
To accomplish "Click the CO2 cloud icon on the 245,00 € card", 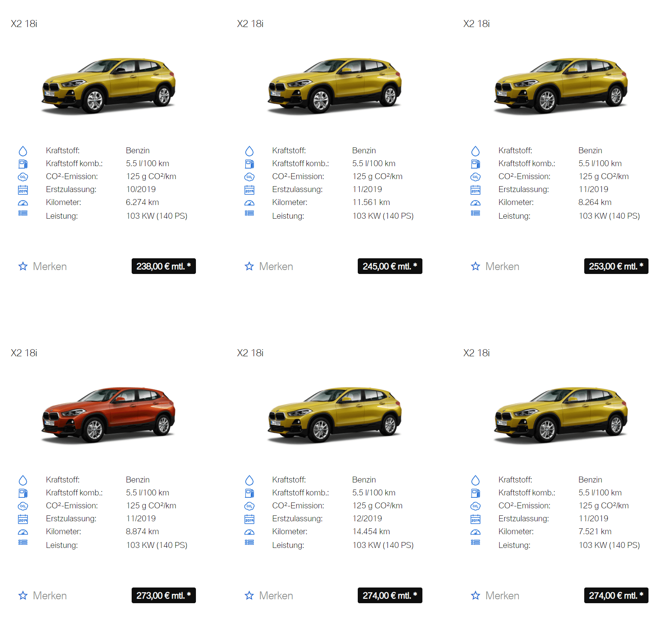I will (x=249, y=177).
